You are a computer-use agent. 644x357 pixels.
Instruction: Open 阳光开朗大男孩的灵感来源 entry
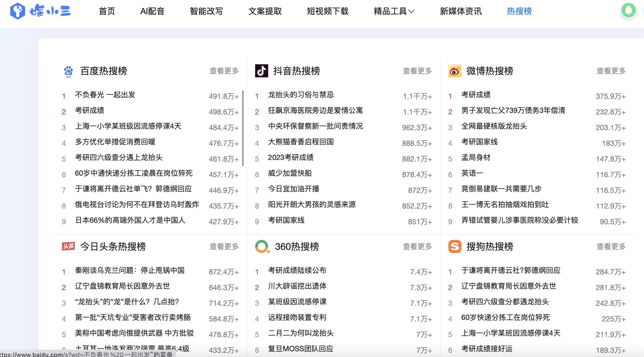[312, 204]
